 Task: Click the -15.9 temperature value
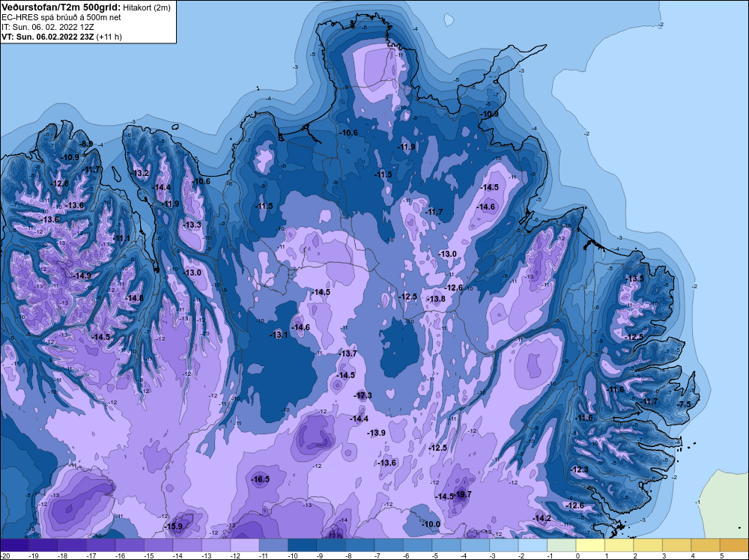[x=174, y=526]
